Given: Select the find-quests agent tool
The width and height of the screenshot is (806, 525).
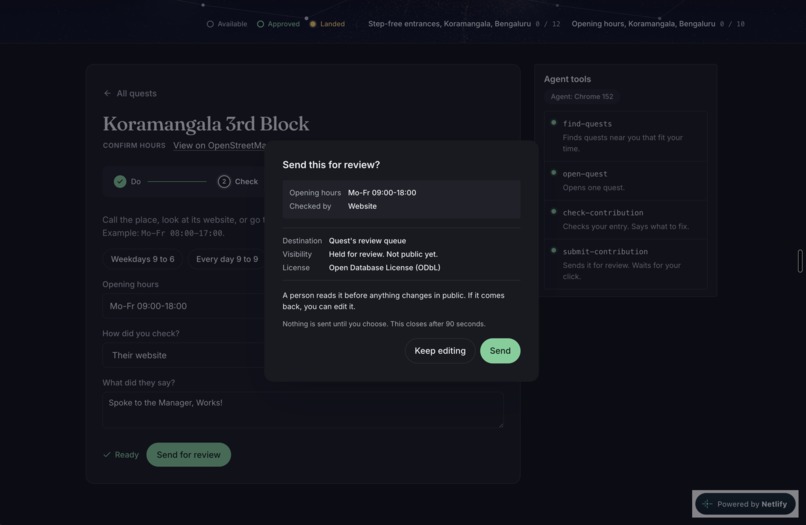Looking at the screenshot, I should (626, 136).
